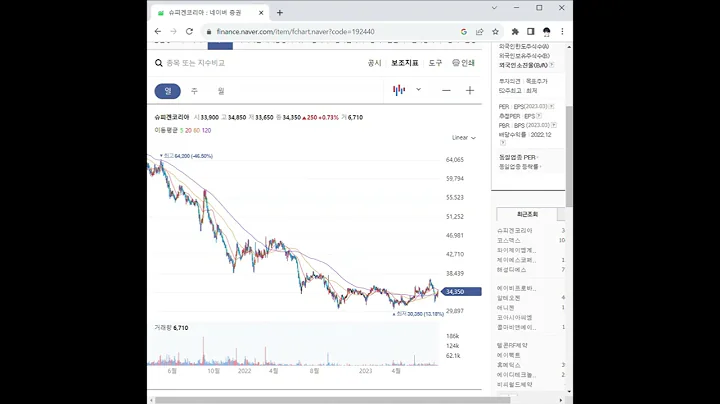Open 해성디에스 in recent list
The image size is (720, 404).
point(511,270)
